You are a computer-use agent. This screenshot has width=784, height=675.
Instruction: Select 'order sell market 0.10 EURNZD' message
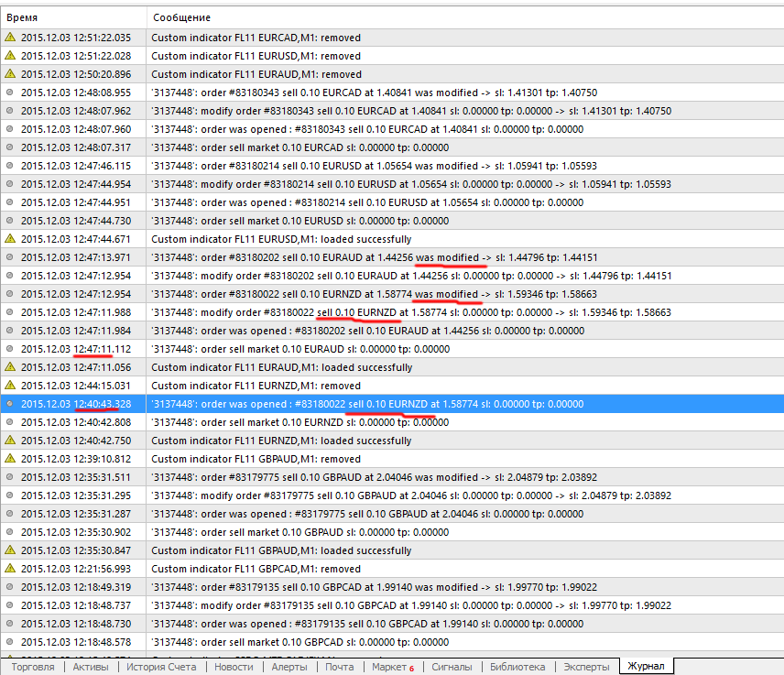(x=300, y=422)
